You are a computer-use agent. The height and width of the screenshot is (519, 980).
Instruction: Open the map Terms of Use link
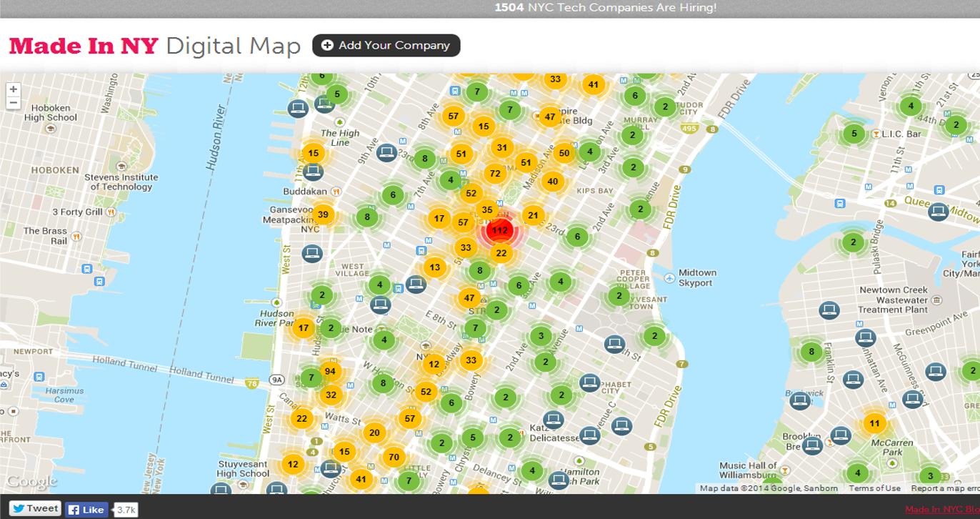click(x=874, y=488)
